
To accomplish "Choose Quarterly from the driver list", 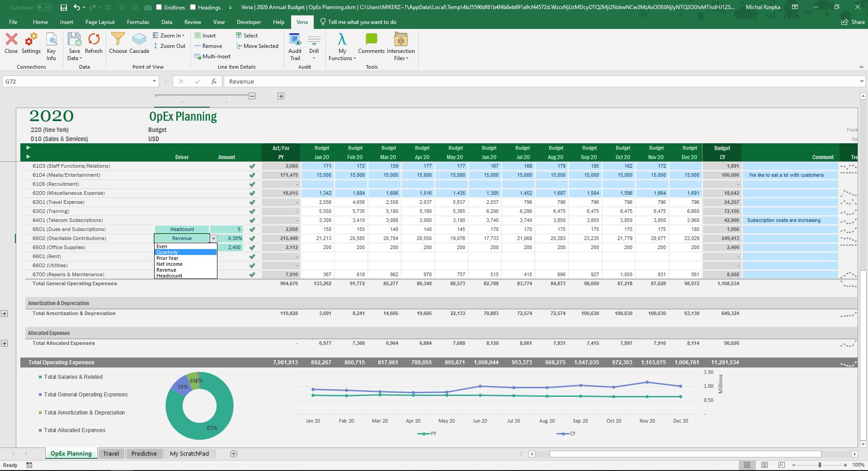I will click(167, 252).
